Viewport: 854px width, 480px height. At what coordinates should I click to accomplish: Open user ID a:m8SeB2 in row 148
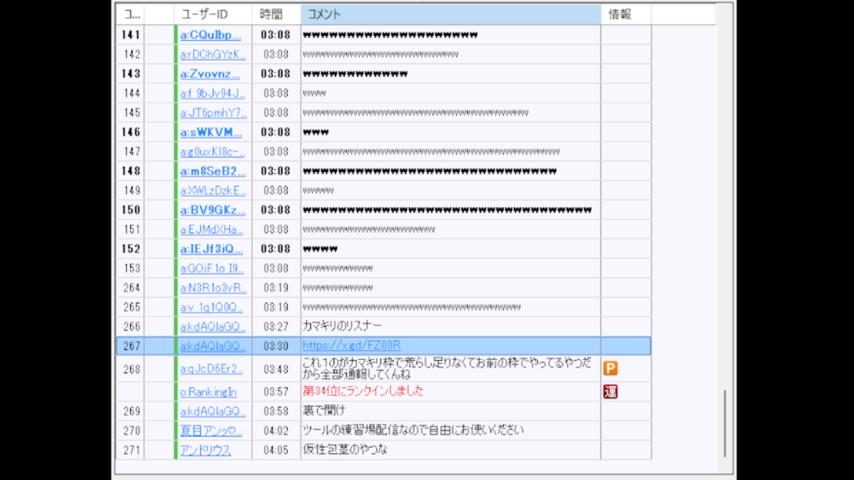(213, 171)
